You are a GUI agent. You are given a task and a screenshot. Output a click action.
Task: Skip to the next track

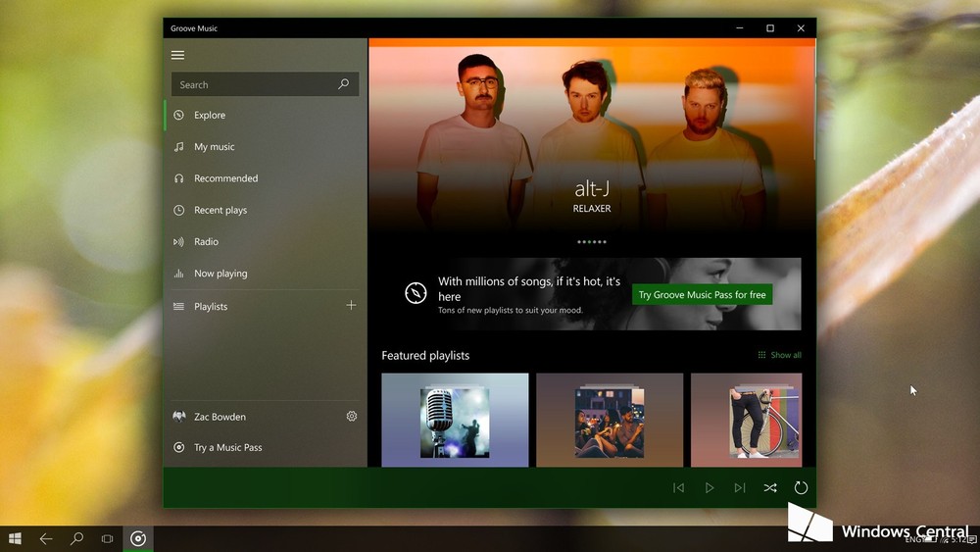tap(740, 487)
